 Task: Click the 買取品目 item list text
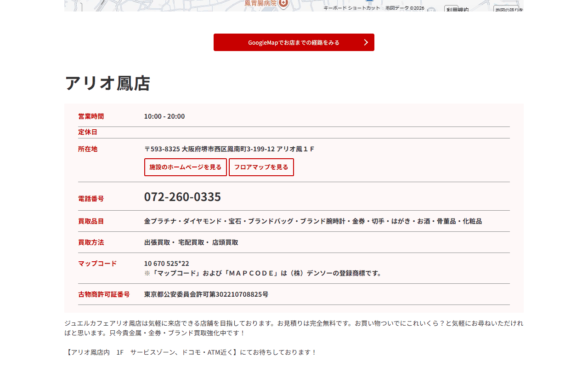point(313,221)
